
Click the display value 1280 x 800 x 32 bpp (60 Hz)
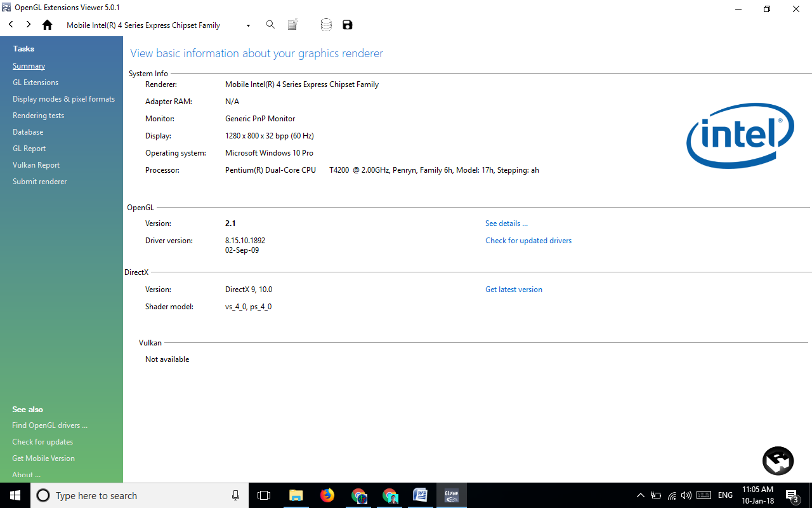tap(270, 136)
